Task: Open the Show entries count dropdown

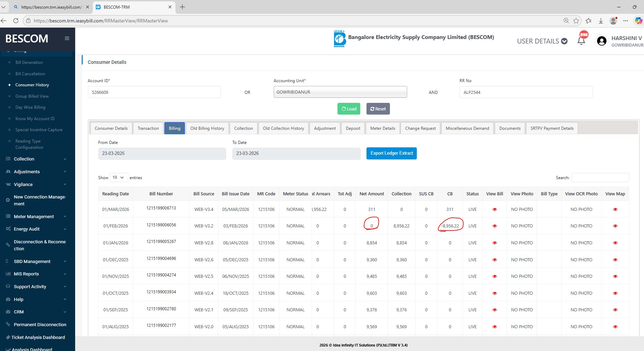Action: pos(119,177)
